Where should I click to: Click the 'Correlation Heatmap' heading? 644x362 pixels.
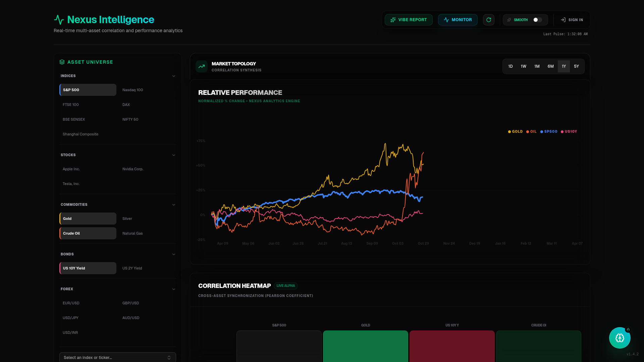pos(234,286)
